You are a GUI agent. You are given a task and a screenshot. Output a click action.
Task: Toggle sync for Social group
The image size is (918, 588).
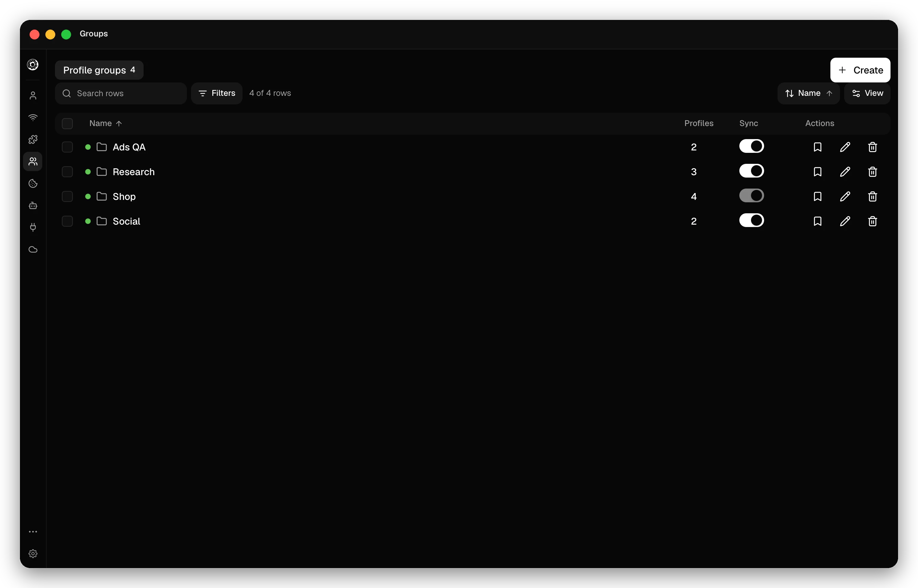[751, 220]
